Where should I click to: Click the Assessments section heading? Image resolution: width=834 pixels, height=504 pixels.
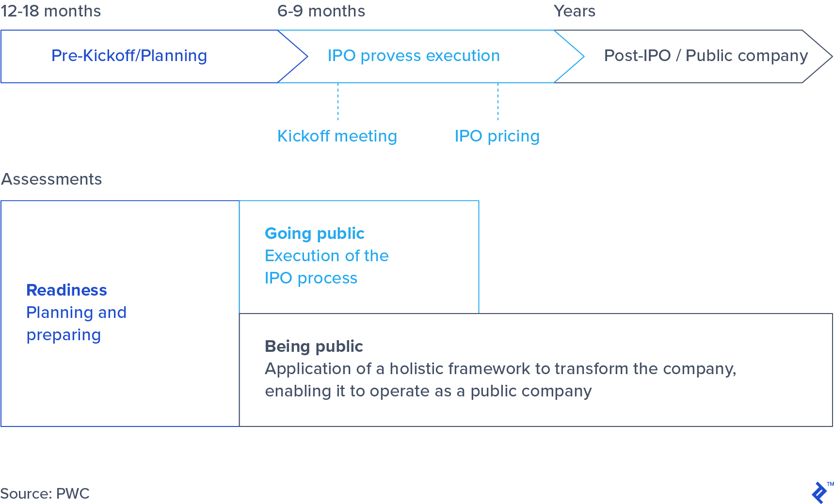tap(52, 179)
